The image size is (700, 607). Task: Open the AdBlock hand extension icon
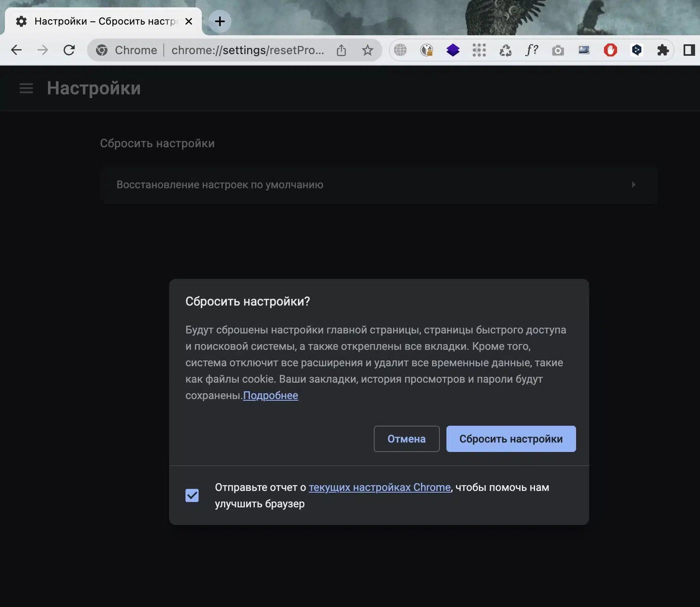610,50
